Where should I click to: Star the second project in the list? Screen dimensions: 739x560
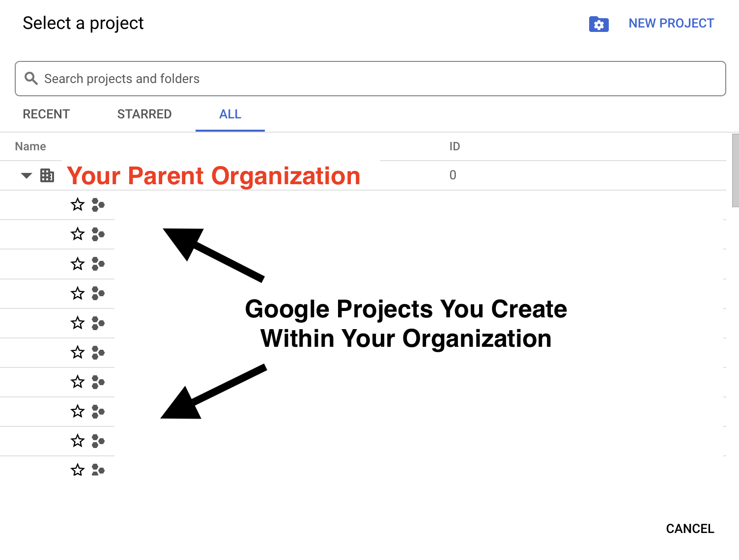pos(78,234)
